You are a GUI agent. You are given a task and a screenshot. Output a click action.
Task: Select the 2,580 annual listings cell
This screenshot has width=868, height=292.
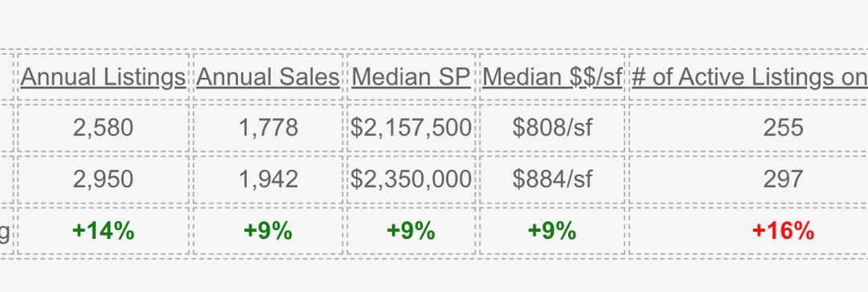(x=103, y=128)
